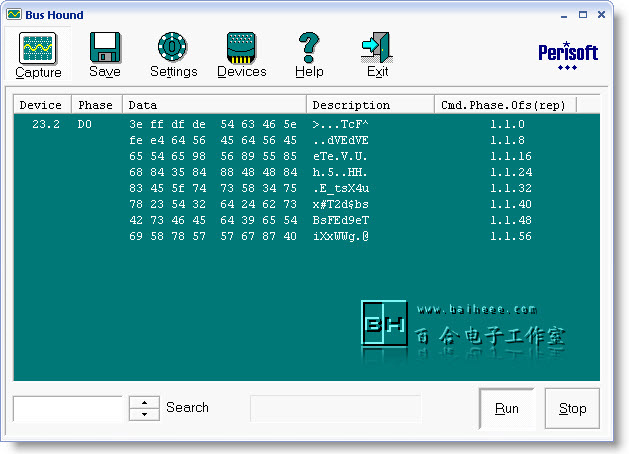Click the Perisoft logo
This screenshot has width=629, height=454.
click(x=568, y=56)
